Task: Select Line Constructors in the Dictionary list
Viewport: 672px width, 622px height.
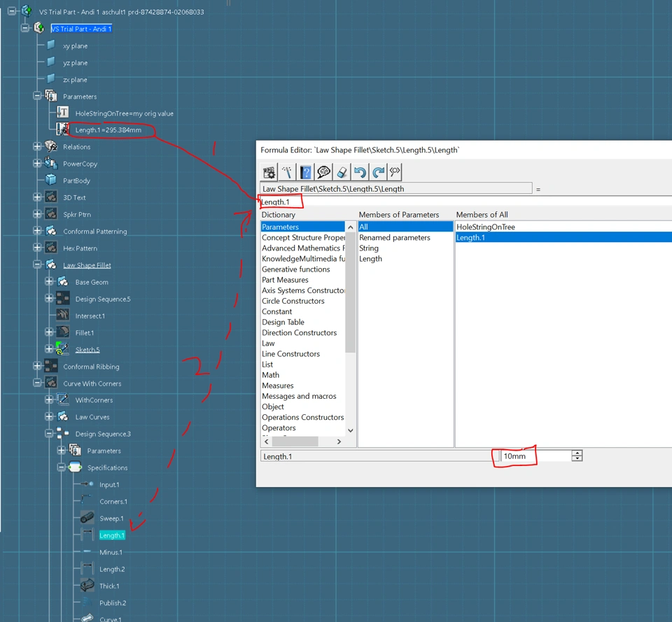Action: pyautogui.click(x=290, y=353)
